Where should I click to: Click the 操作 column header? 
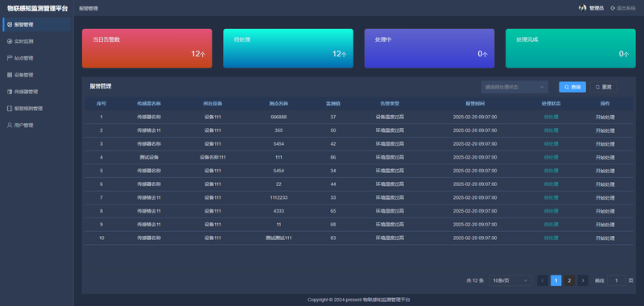pyautogui.click(x=605, y=104)
